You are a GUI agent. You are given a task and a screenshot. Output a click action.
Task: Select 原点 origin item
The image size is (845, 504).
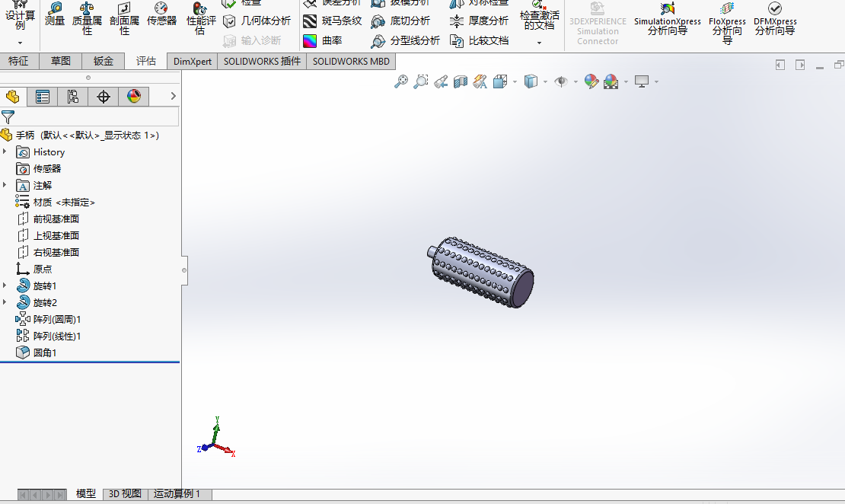[34, 269]
